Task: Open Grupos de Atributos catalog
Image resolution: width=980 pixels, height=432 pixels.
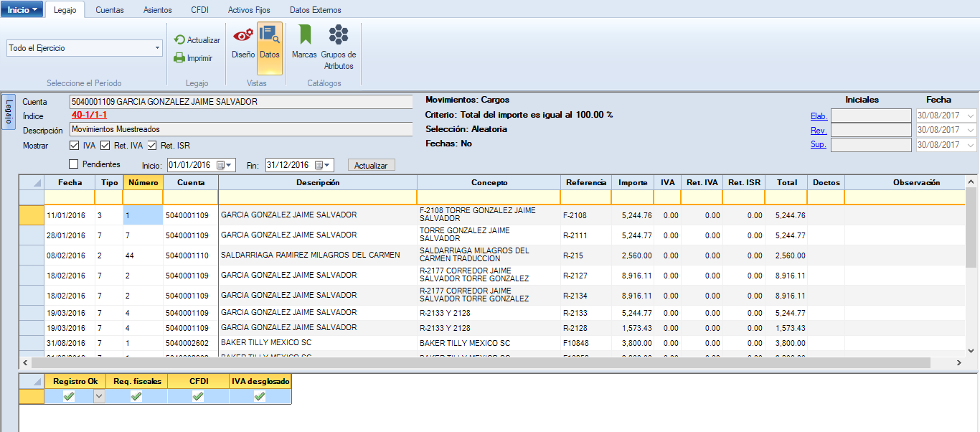Action: click(339, 47)
